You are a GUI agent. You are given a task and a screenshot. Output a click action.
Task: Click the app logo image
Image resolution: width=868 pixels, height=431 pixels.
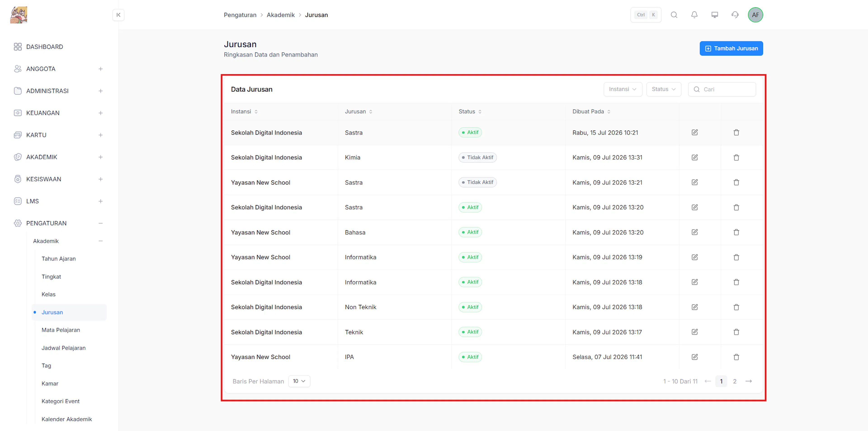coord(19,15)
